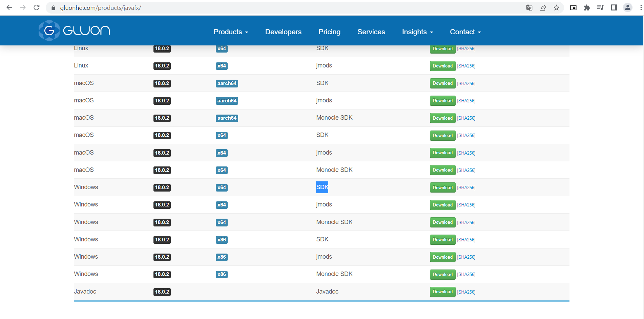Toggle browser side panel

tap(614, 8)
